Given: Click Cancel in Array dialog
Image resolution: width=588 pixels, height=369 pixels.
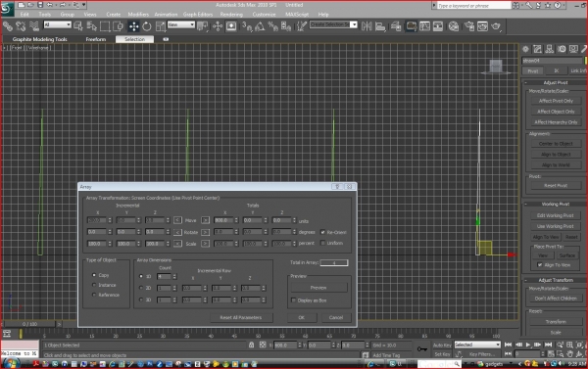Looking at the screenshot, I should [336, 317].
